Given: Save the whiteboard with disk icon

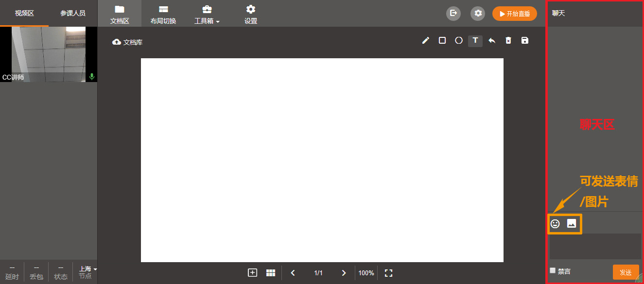Looking at the screenshot, I should click(525, 41).
